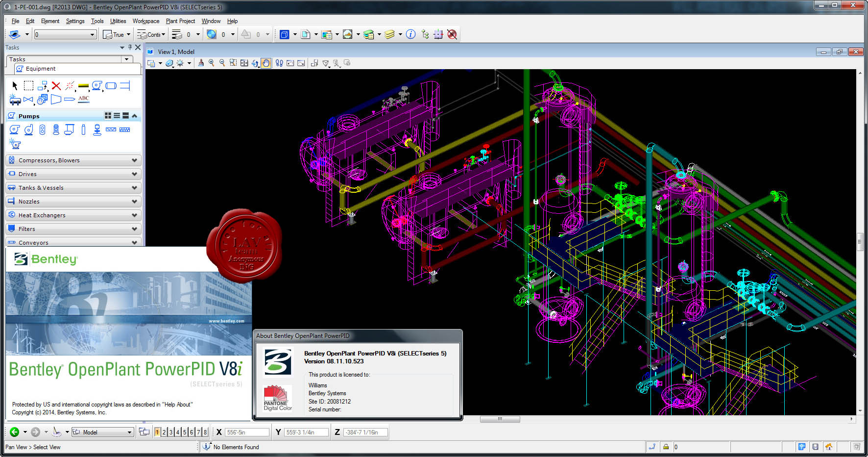The width and height of the screenshot is (868, 457).
Task: Open View Next in the view toolbar
Action: pyautogui.click(x=301, y=63)
